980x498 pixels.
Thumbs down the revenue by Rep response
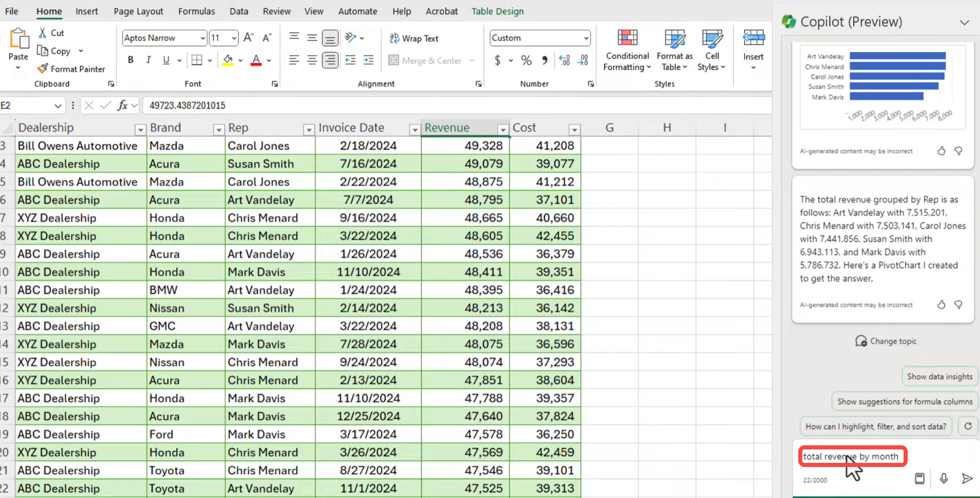958,305
